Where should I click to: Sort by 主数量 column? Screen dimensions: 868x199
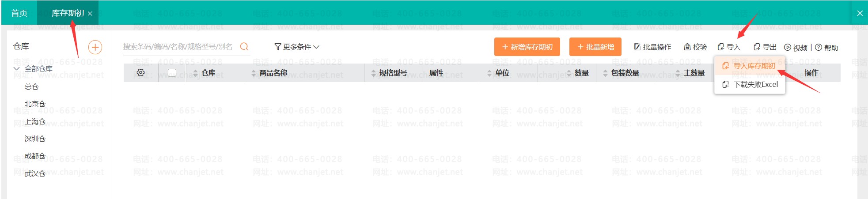pos(678,73)
